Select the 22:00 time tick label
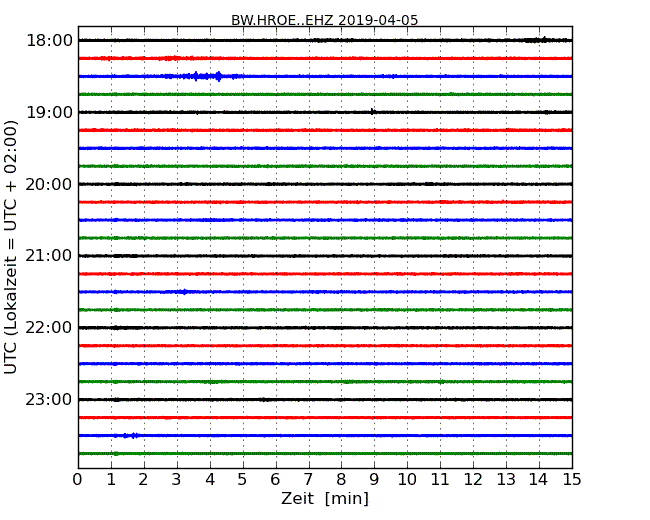This screenshot has height=520, width=650. 49,328
